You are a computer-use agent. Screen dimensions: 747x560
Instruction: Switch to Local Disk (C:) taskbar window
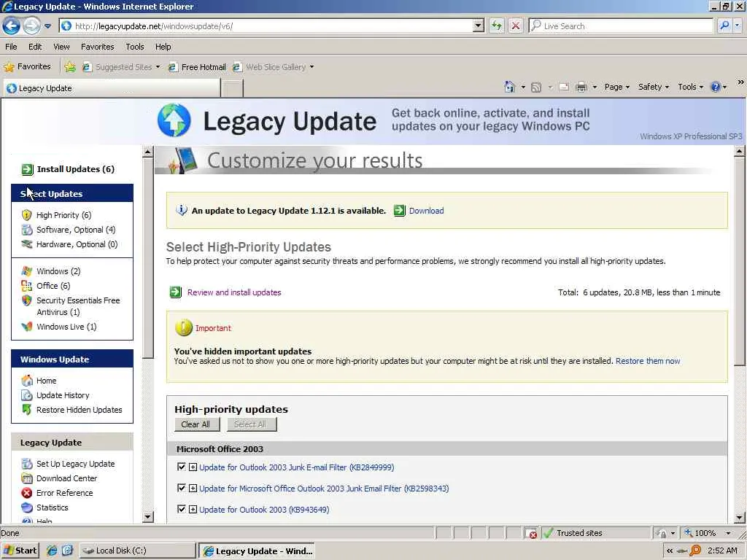(x=138, y=551)
